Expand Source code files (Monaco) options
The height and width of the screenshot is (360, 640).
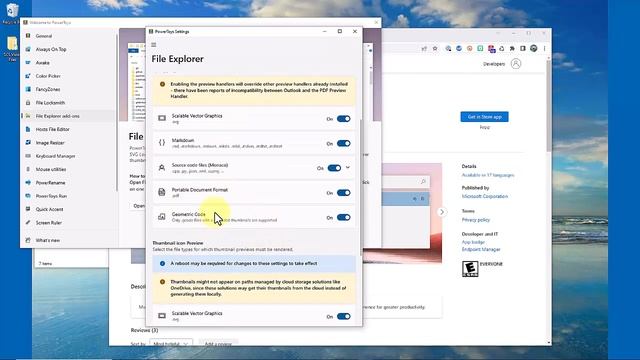click(348, 167)
